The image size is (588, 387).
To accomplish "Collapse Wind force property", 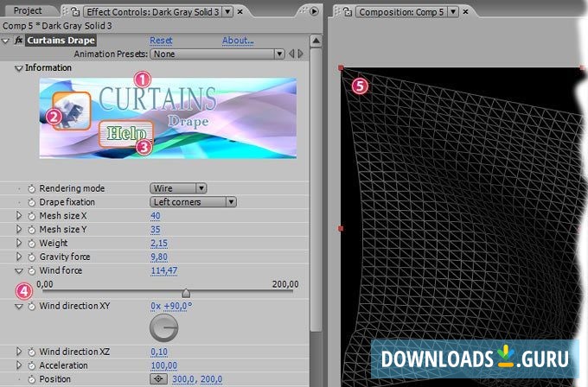I will coord(18,271).
